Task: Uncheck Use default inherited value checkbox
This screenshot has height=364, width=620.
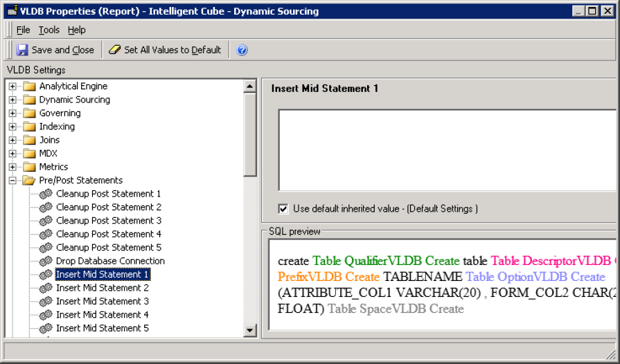Action: click(x=283, y=208)
